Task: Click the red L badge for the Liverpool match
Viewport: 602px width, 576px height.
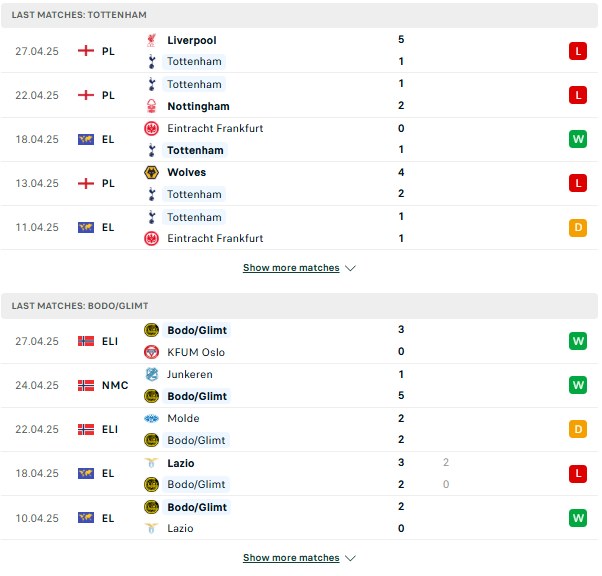Action: tap(578, 51)
